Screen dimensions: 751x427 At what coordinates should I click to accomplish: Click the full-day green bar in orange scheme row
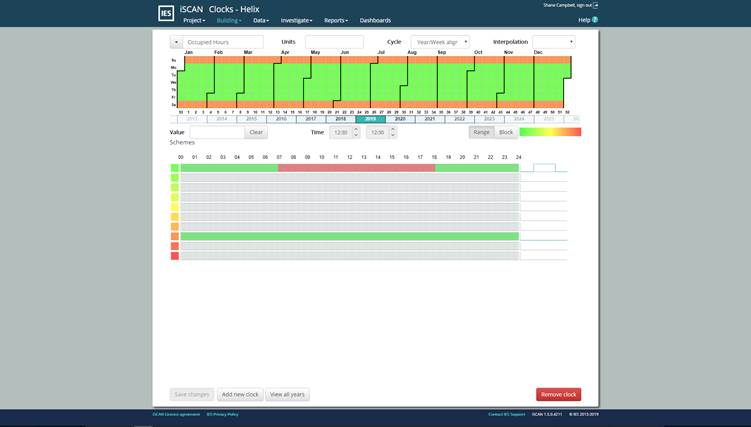click(350, 236)
